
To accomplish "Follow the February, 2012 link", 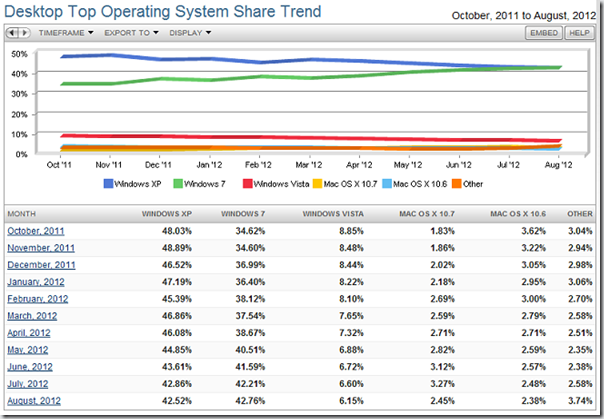I will point(38,299).
